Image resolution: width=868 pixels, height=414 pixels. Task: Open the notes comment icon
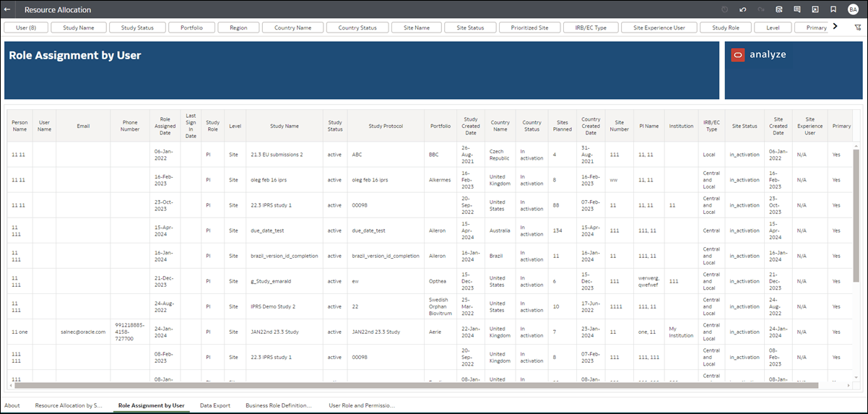click(x=797, y=9)
